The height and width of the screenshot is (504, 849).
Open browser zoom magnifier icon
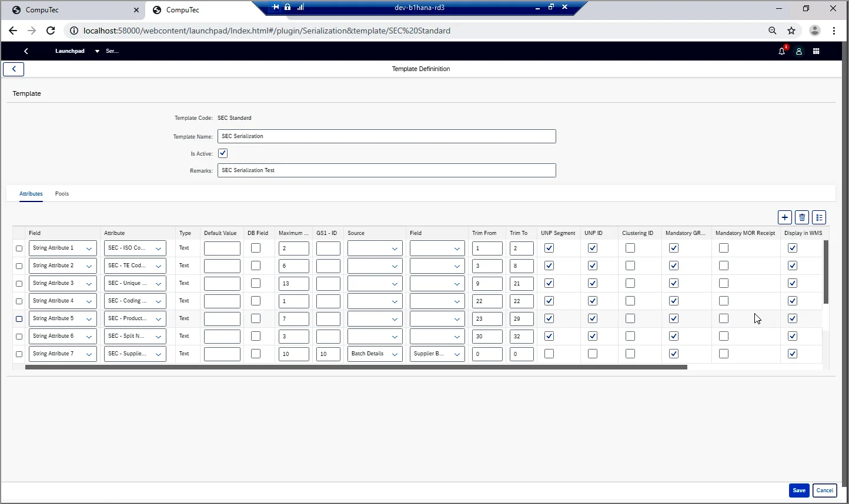773,31
